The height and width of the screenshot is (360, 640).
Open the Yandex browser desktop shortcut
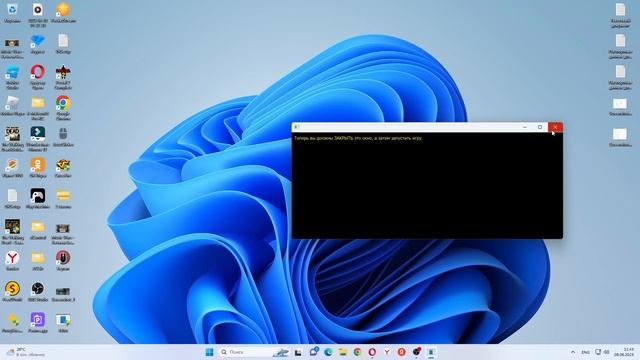pos(12,261)
